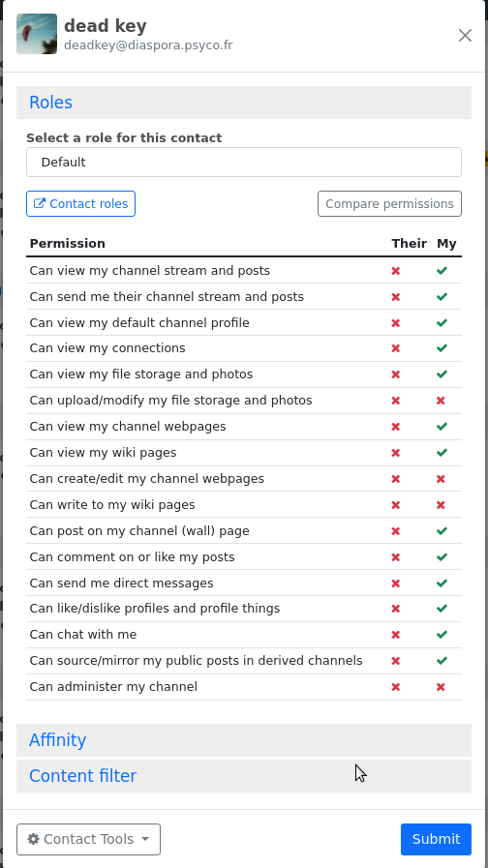This screenshot has height=868, width=488.
Task: Expand the Content filter section
Action: click(x=244, y=775)
